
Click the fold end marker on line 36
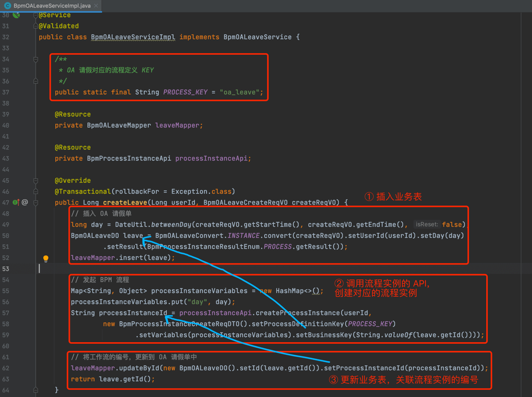pos(36,81)
